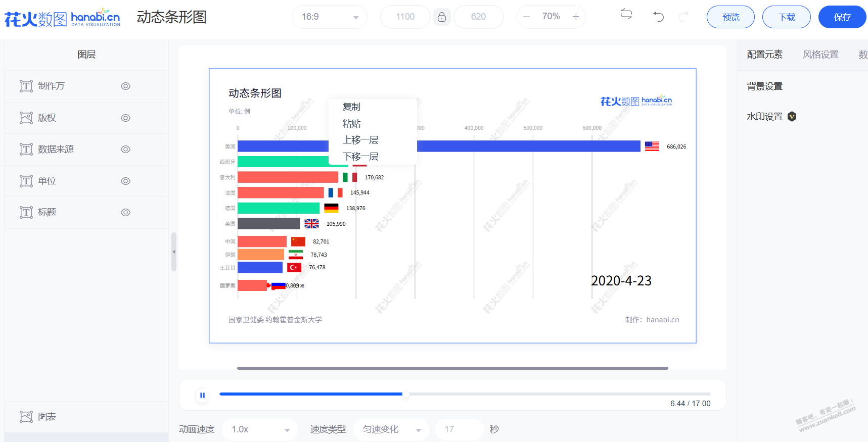
Task: Toggle the aspect ratio lock icon
Action: (x=442, y=17)
